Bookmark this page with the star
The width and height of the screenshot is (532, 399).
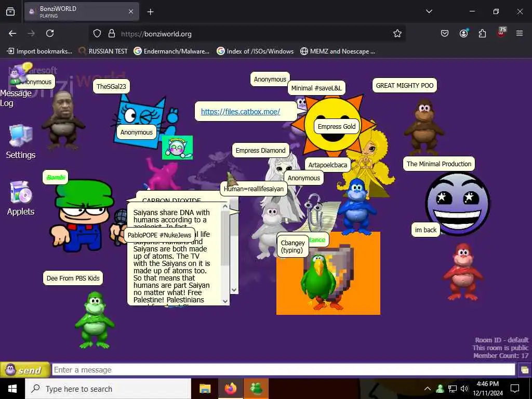click(x=397, y=33)
